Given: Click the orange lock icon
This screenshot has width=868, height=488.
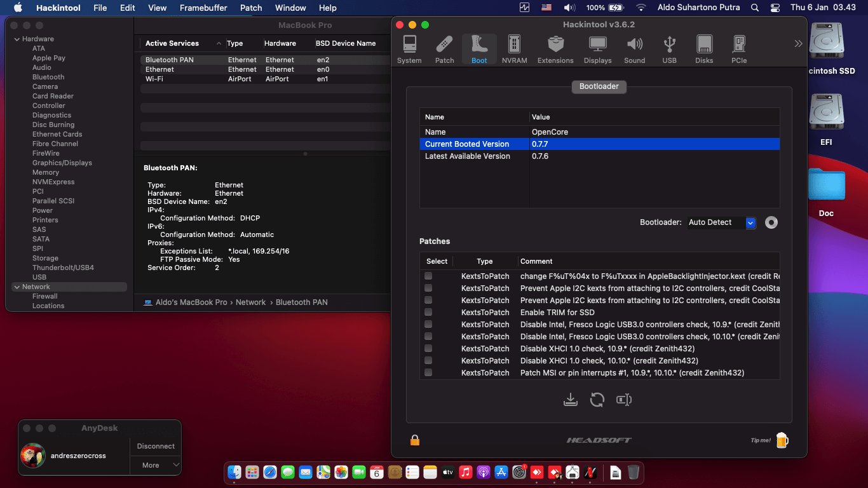Looking at the screenshot, I should tap(415, 440).
